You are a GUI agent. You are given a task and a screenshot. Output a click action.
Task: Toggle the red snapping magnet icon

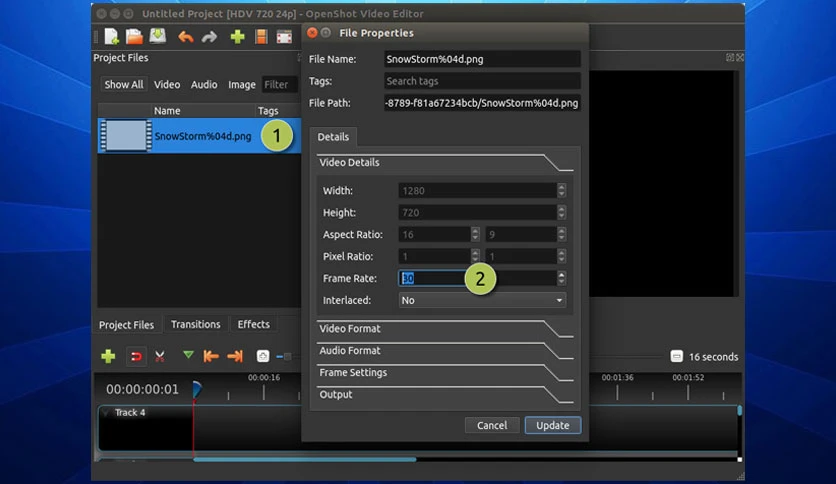(136, 356)
